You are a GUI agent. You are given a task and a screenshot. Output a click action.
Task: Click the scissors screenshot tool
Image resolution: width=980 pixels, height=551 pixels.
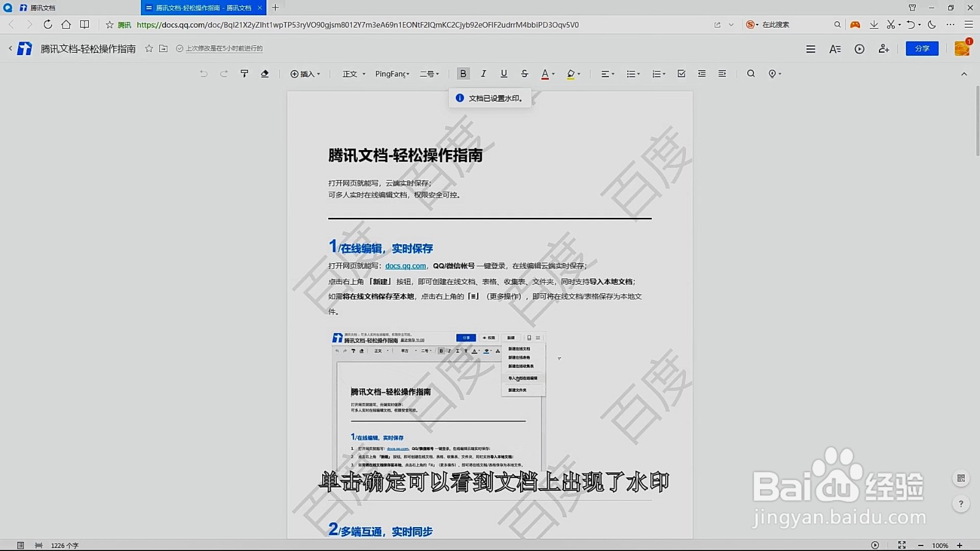click(x=891, y=24)
